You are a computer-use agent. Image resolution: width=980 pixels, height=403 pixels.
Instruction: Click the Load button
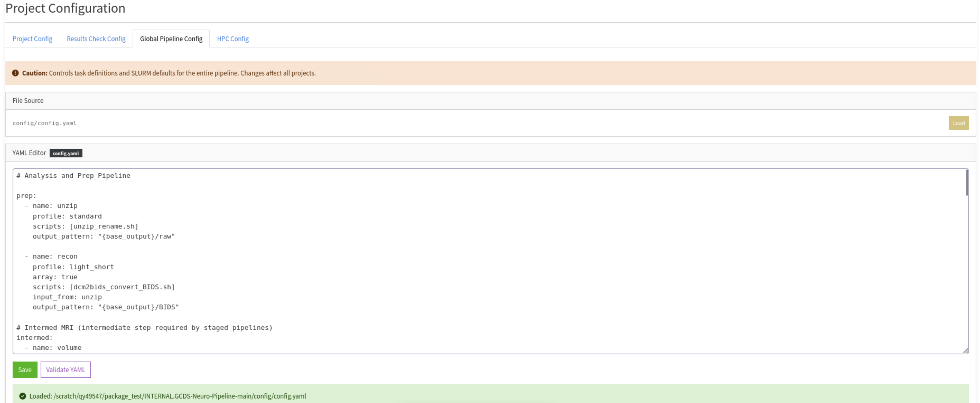point(958,123)
